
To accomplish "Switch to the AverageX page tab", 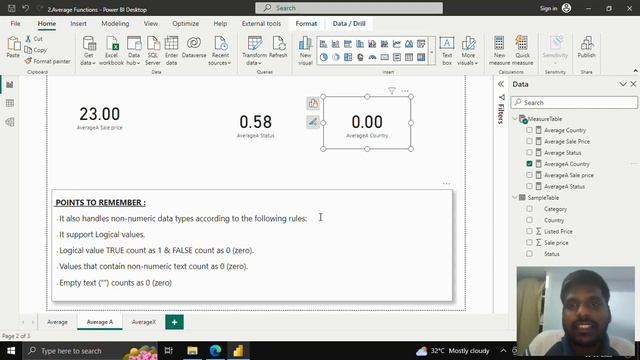I will [144, 322].
